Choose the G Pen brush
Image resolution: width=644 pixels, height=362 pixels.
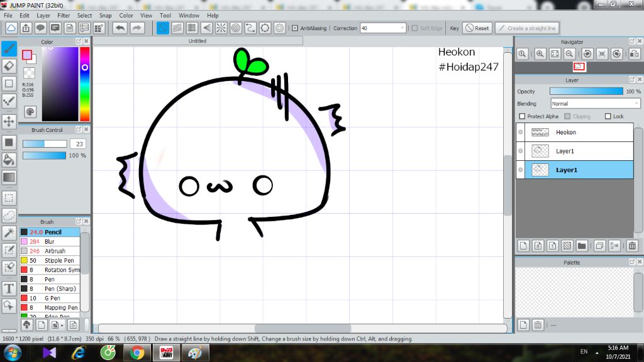tap(50, 298)
